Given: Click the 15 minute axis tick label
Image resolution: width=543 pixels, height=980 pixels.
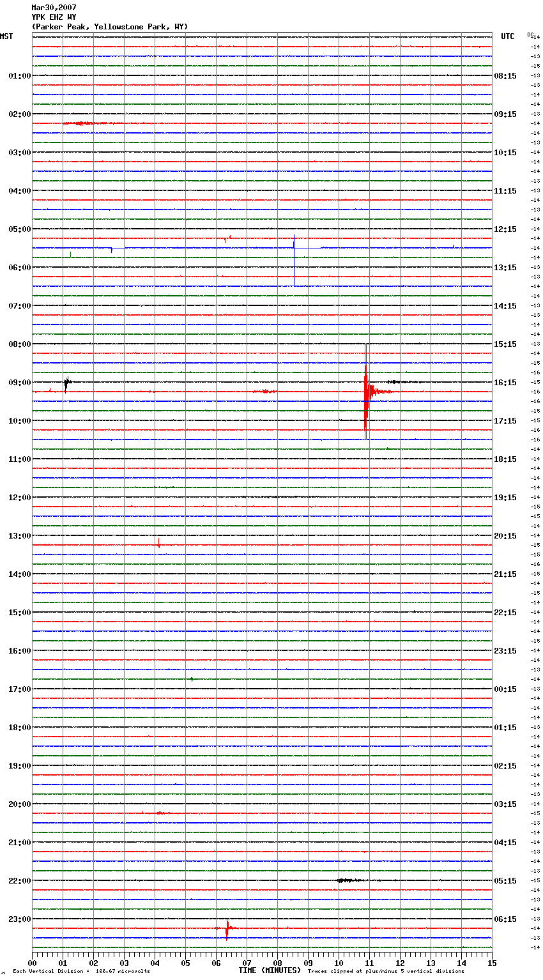Looking at the screenshot, I should tap(492, 963).
